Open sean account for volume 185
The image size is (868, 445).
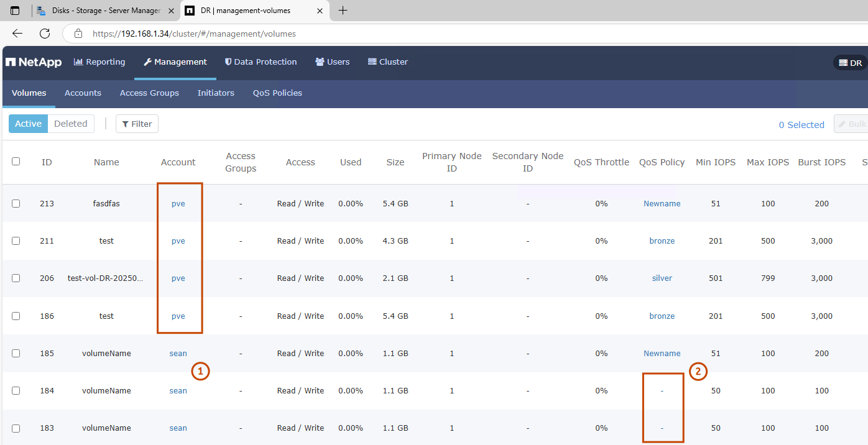pyautogui.click(x=178, y=353)
